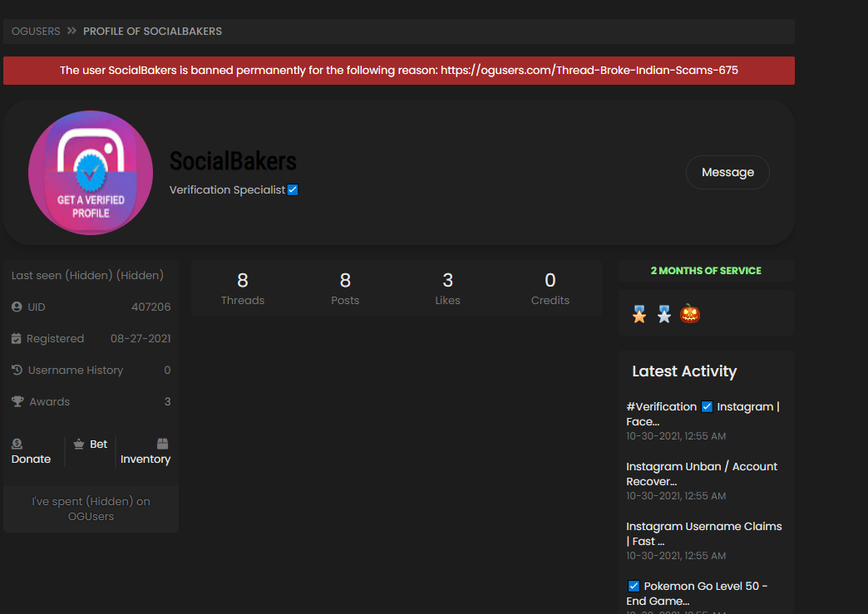Click the Username History clock icon
The height and width of the screenshot is (614, 868).
pyautogui.click(x=17, y=370)
